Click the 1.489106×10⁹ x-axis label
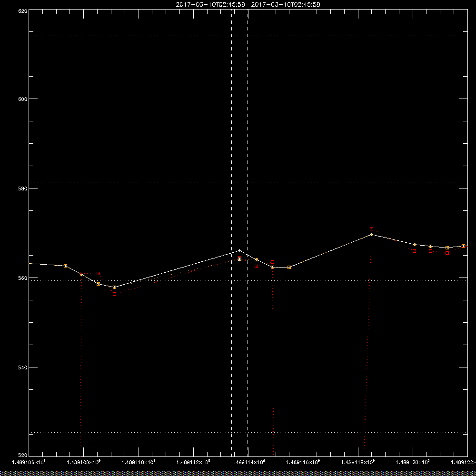The image size is (476, 476). pos(29,462)
